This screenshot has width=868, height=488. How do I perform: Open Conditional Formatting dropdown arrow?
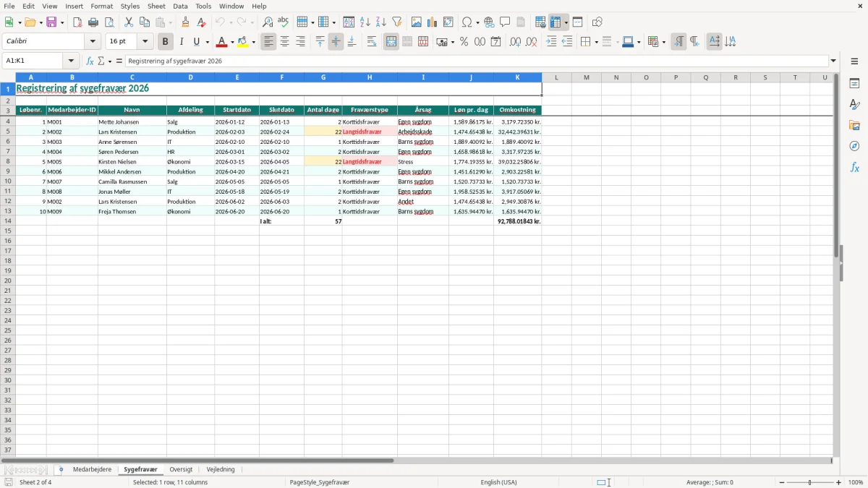click(663, 42)
